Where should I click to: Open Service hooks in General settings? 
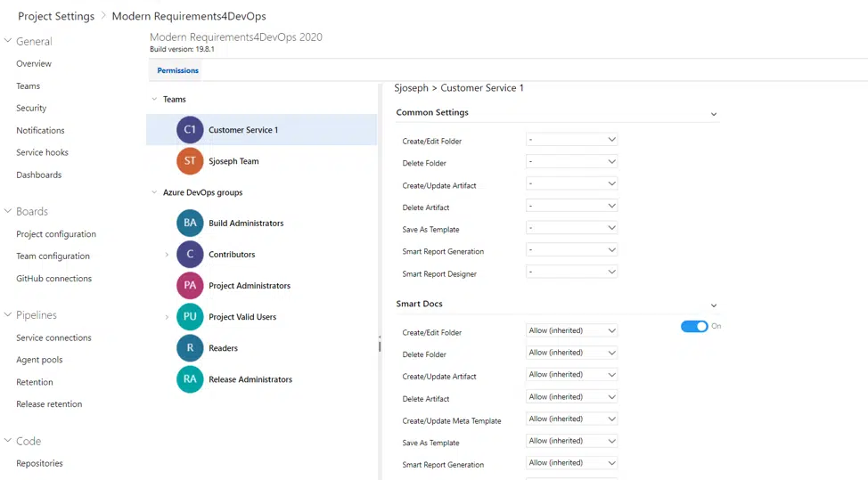pyautogui.click(x=42, y=152)
